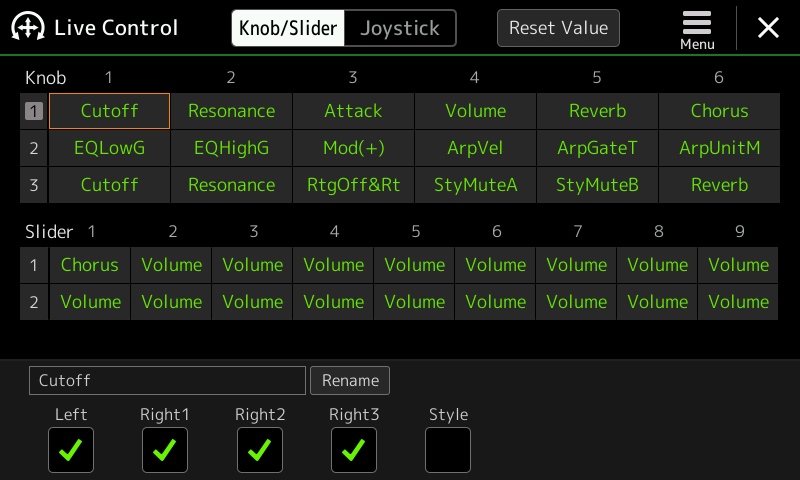Click the Cutoff name input field
800x480 pixels.
tap(167, 381)
